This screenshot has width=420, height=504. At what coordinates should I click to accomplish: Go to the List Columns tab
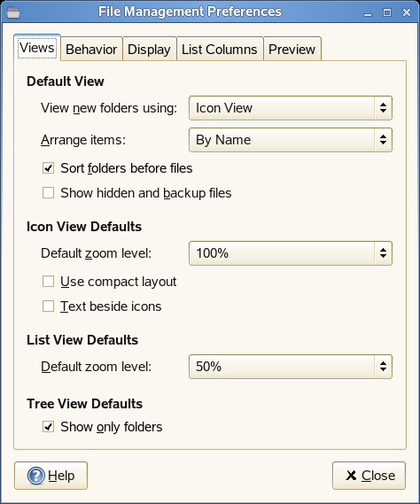pyautogui.click(x=220, y=50)
